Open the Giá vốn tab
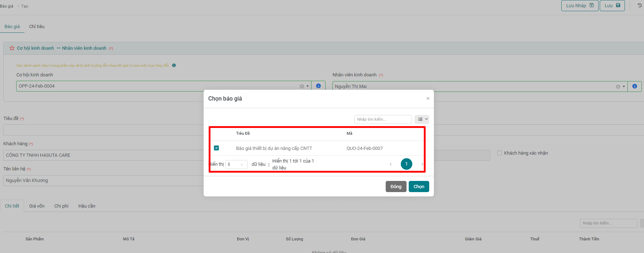Screen dimensions: 644x253 click(37, 206)
